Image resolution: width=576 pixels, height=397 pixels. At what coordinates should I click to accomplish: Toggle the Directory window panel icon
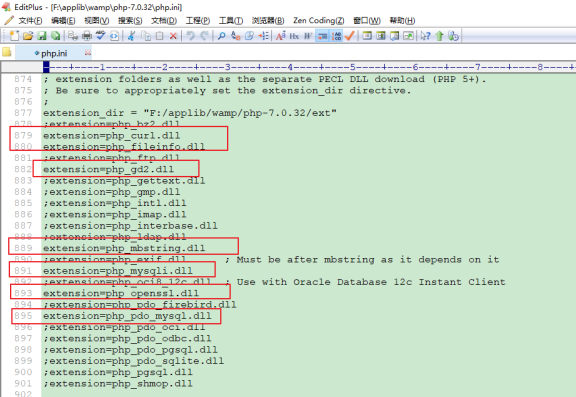click(x=381, y=36)
